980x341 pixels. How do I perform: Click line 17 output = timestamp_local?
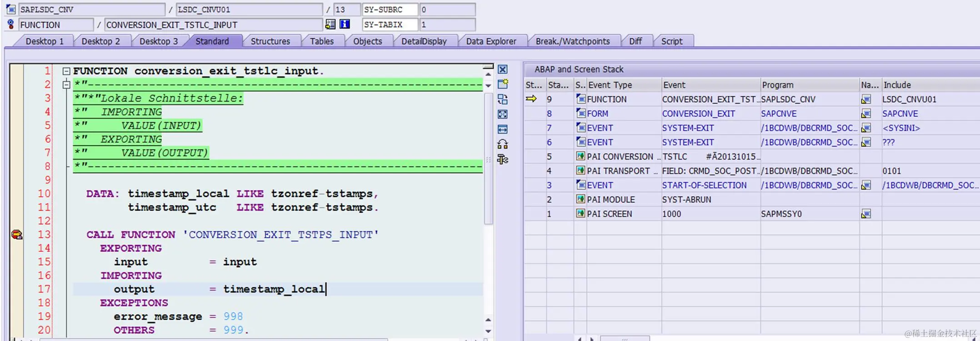pyautogui.click(x=220, y=289)
